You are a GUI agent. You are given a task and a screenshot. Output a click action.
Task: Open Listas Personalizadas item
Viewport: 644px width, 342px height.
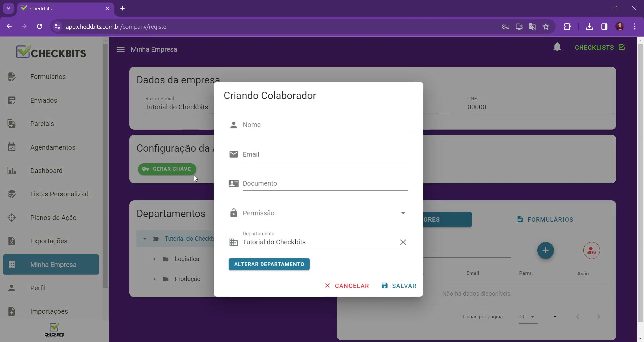click(51, 194)
